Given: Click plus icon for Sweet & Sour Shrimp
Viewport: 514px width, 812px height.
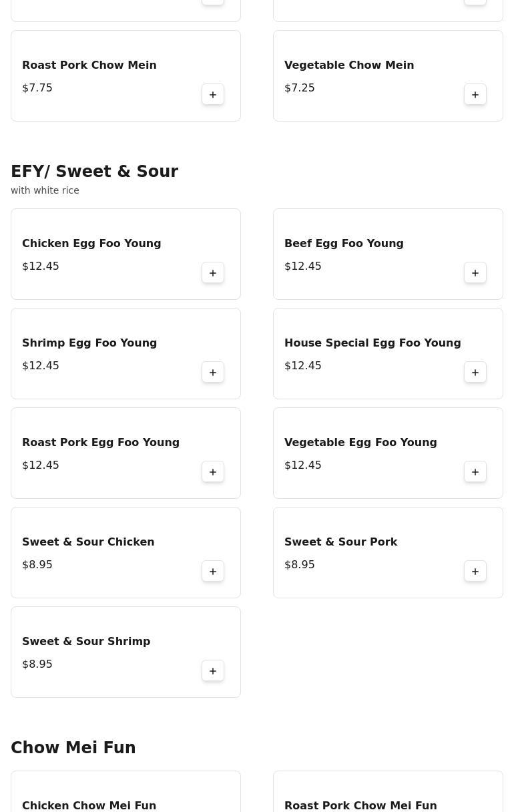Looking at the screenshot, I should pyautogui.click(x=213, y=671).
